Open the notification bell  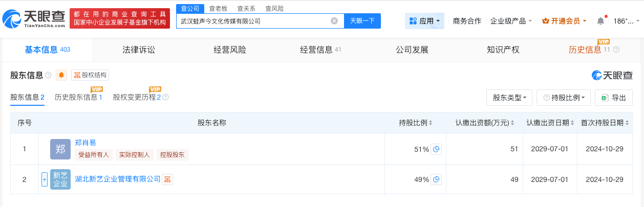point(600,21)
